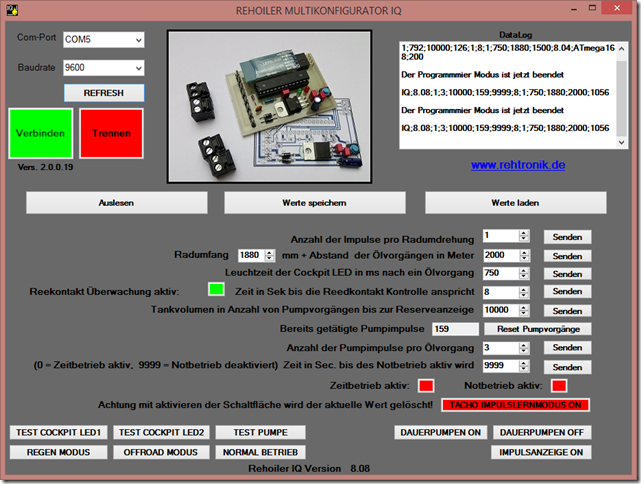Open the www.rehtronik.de link
Viewport: 641px width, 484px height.
pos(518,165)
